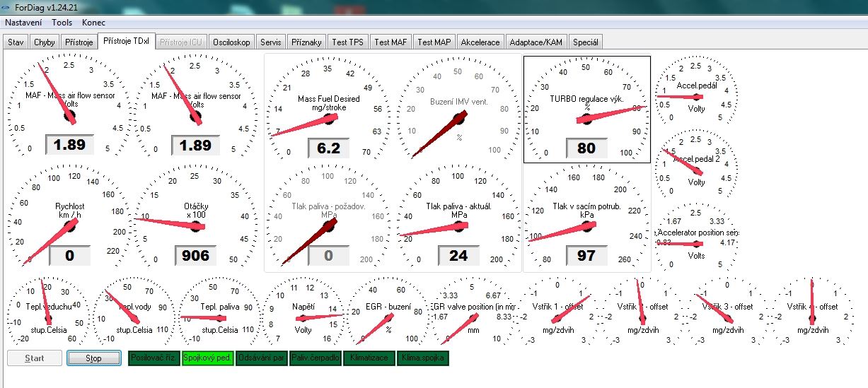Screen dimensions: 868x388
Task: Open the Tools menu
Action: pyautogui.click(x=62, y=23)
